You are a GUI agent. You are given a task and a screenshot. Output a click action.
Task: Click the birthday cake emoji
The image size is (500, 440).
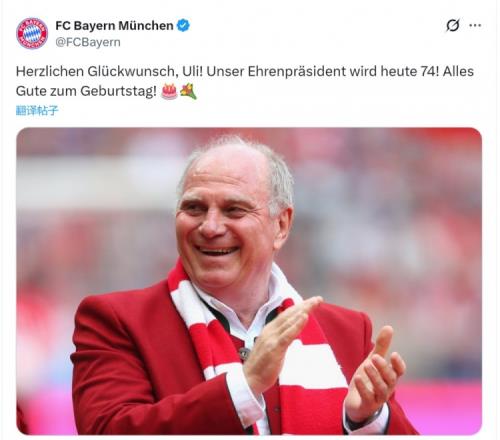(x=169, y=91)
